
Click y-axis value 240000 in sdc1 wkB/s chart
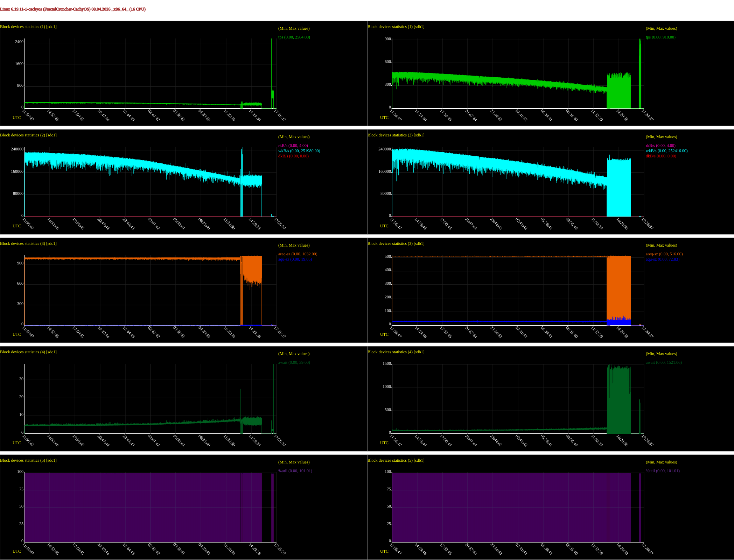point(17,149)
